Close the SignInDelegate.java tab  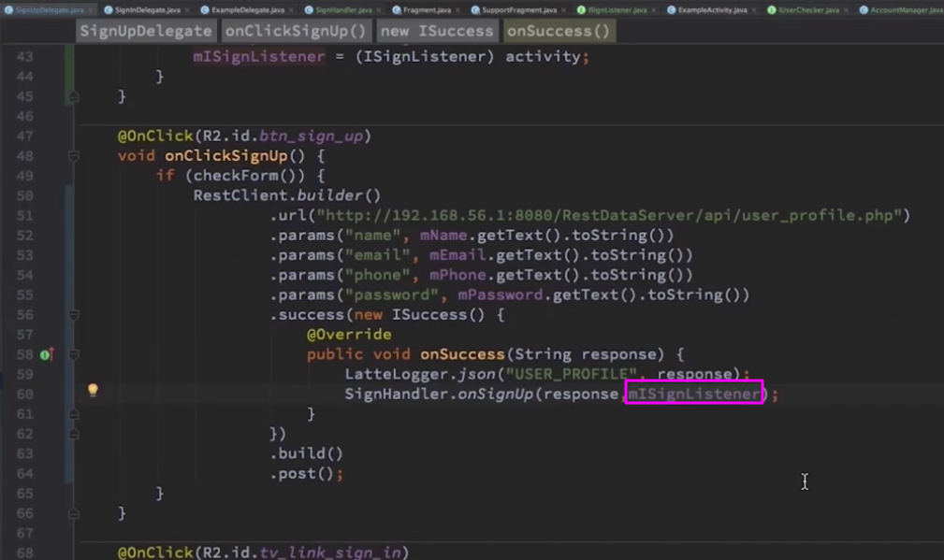click(x=186, y=10)
